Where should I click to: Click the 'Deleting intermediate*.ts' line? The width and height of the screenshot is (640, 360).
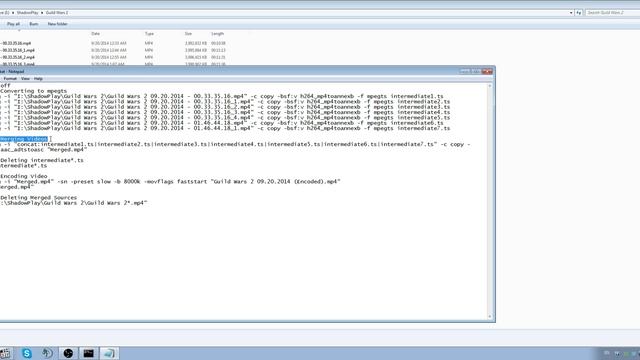(x=42, y=160)
